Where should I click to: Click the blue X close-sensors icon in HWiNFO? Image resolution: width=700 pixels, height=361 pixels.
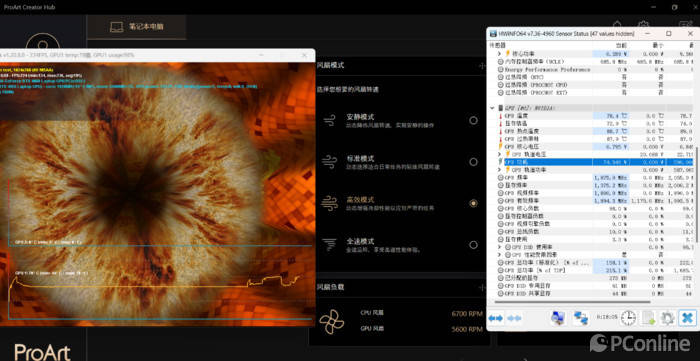point(687,318)
